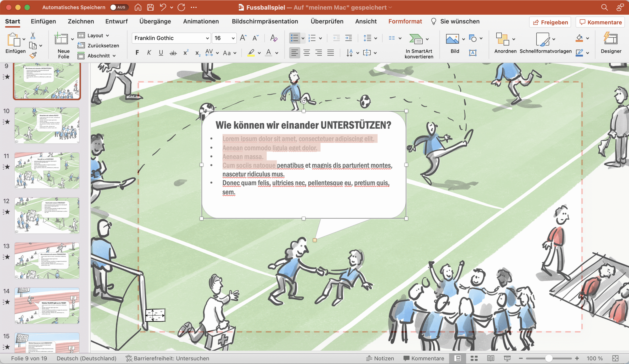Toggle Automatisches Speichern switch

pyautogui.click(x=119, y=7)
